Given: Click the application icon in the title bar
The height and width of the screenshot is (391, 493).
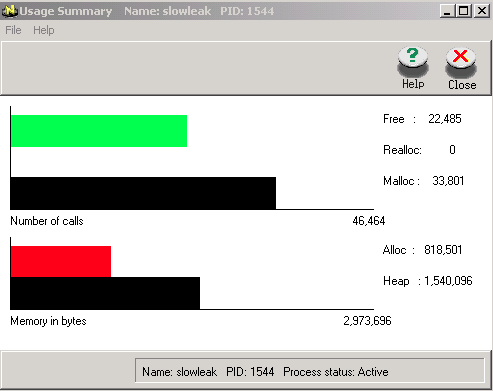Looking at the screenshot, I should click(10, 11).
